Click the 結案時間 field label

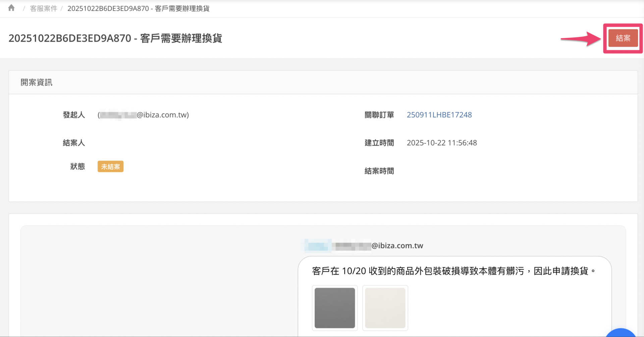click(379, 171)
